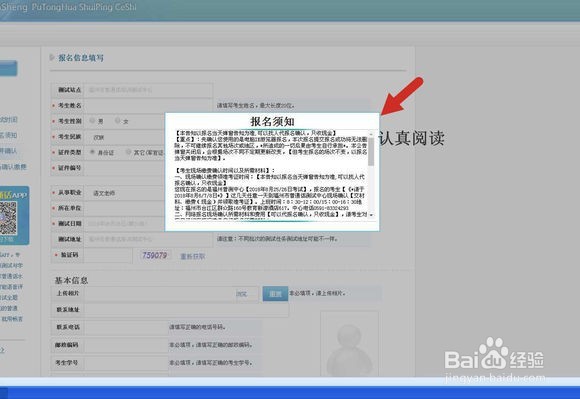Viewport: 580px width, 399px height.
Task: Click the 验证码 captcha input field
Action: [108, 255]
